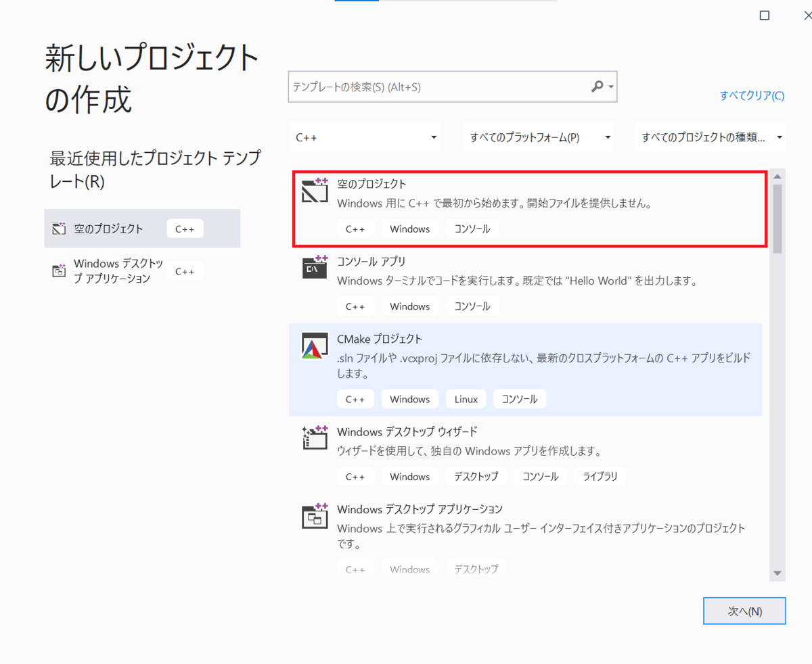Open the すべてのプラットフォーム dropdown

point(538,136)
